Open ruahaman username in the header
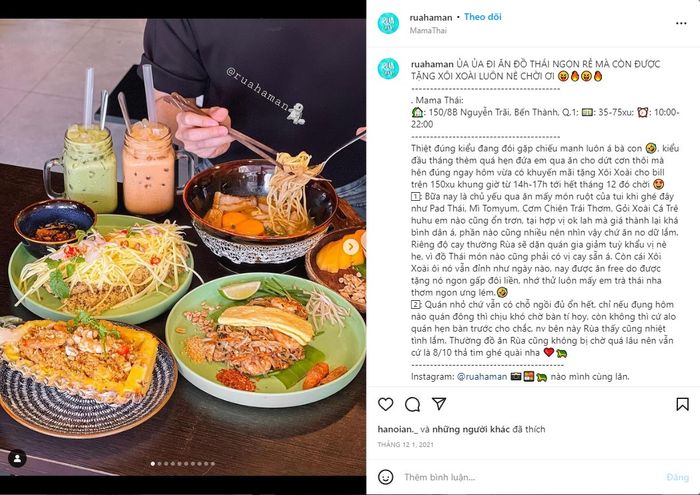This screenshot has height=495, width=700. [x=431, y=17]
